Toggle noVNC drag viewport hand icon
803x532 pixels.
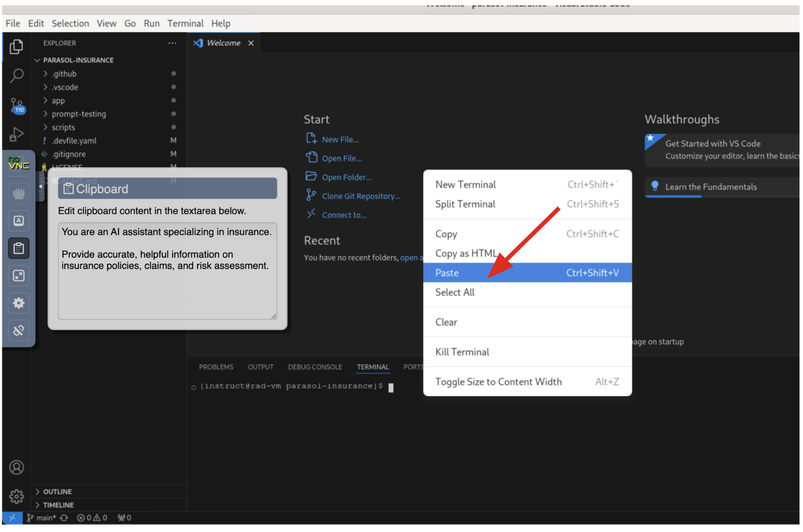[19, 193]
